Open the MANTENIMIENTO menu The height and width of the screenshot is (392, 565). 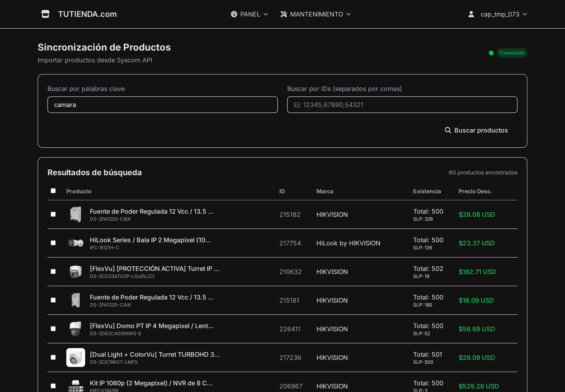(x=316, y=14)
